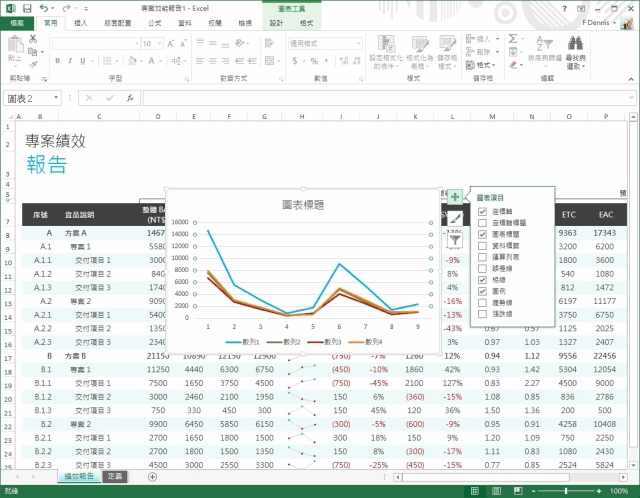The height and width of the screenshot is (498, 640).
Task: Open the font size dropdown showing 10
Action: [x=160, y=43]
